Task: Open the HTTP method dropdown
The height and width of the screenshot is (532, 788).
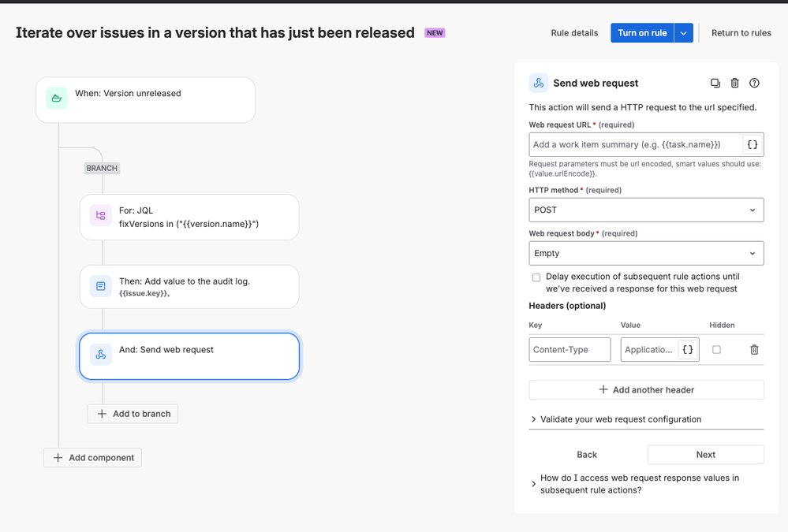Action: (646, 210)
